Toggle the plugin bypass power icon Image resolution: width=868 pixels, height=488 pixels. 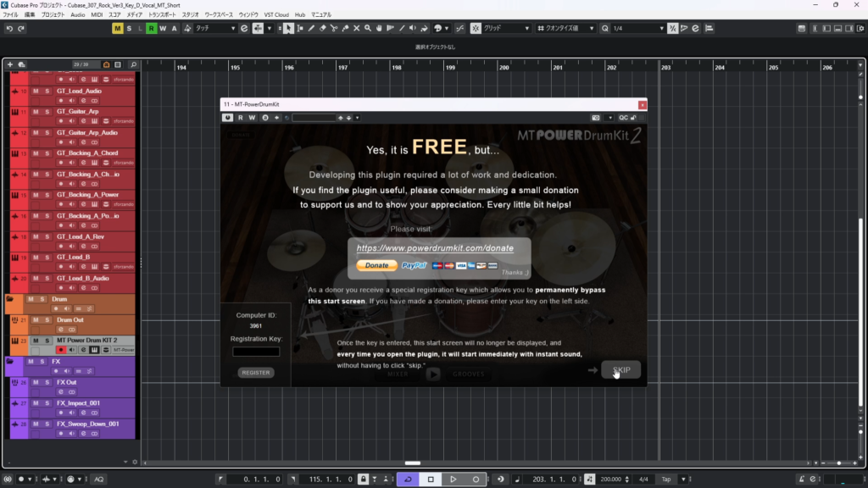pos(228,118)
